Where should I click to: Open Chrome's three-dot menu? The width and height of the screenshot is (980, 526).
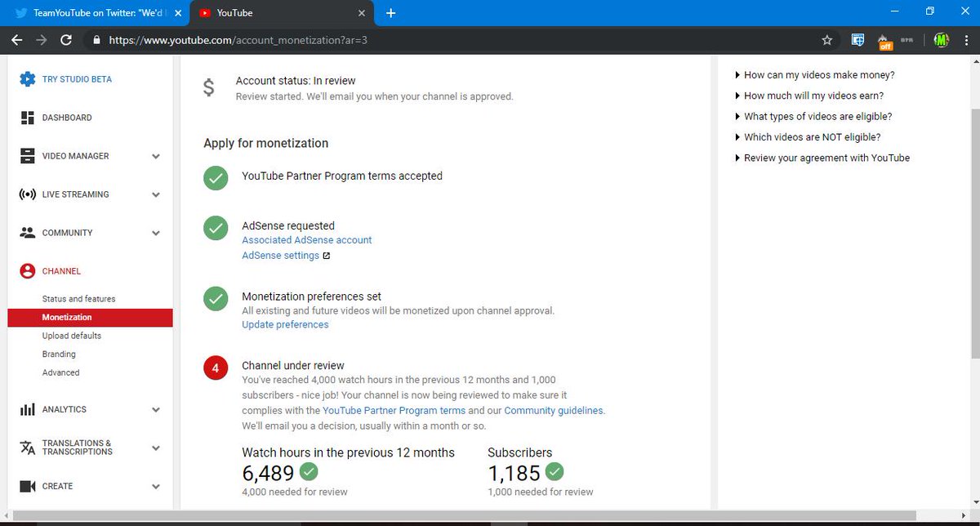965,39
